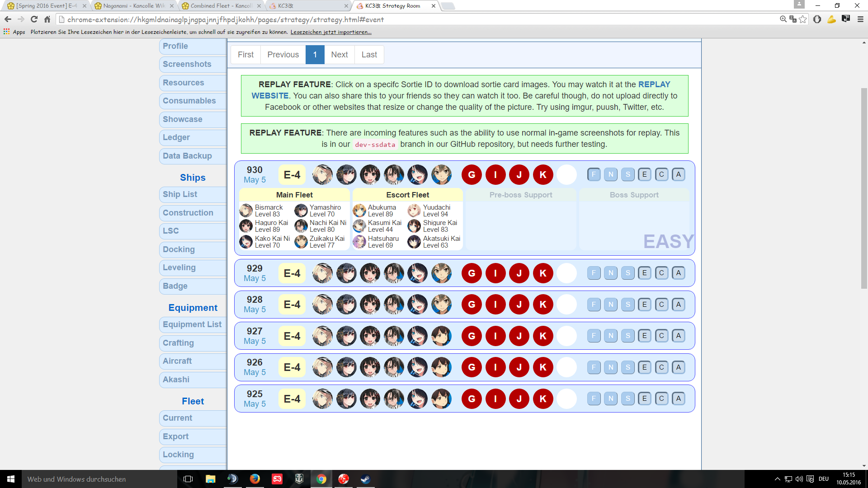
Task: Click Yuudachi portrait in Escort Fleet
Action: [x=414, y=211]
